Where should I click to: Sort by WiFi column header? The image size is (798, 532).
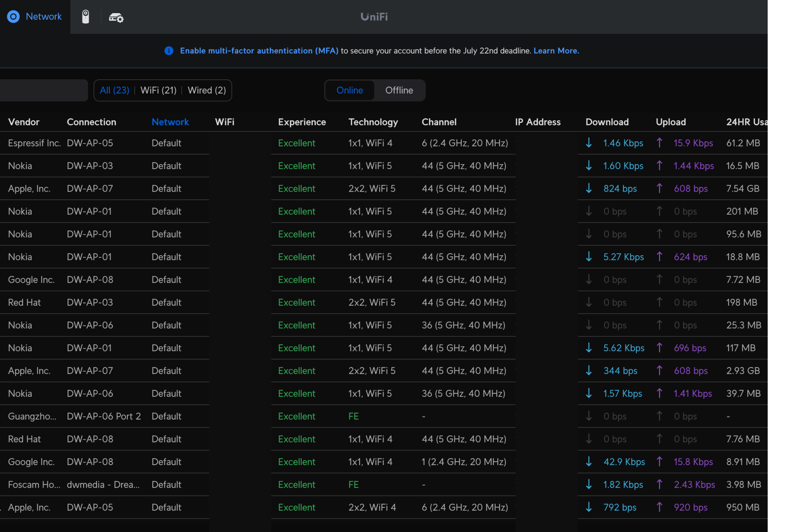pos(225,122)
